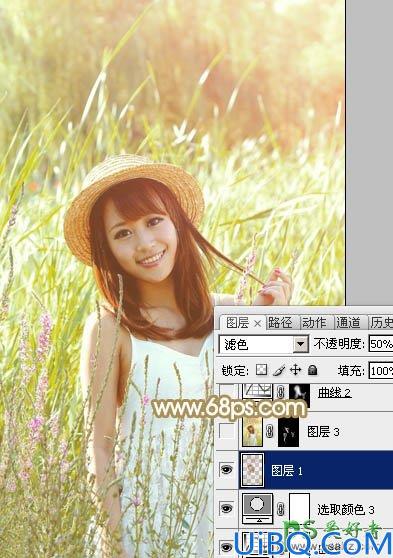This screenshot has width=393, height=558.
Task: Click the opacity 50% input field
Action: click(381, 343)
